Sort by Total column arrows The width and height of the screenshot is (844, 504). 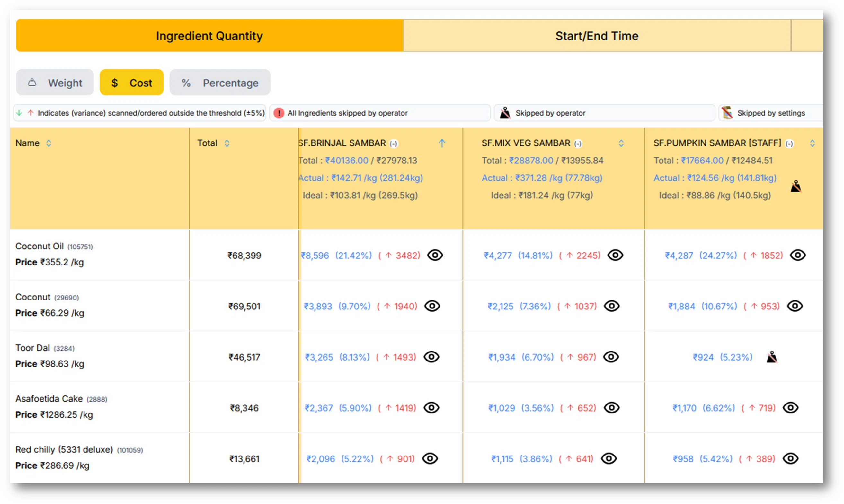click(227, 143)
